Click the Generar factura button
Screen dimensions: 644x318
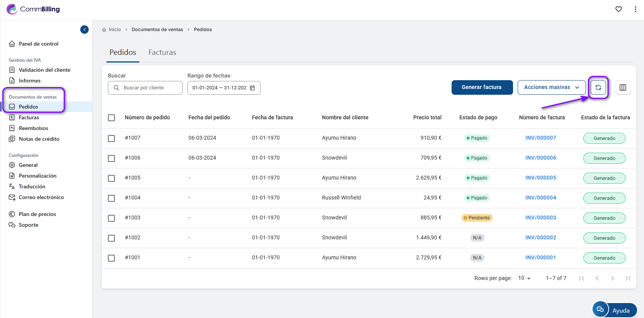tap(482, 87)
